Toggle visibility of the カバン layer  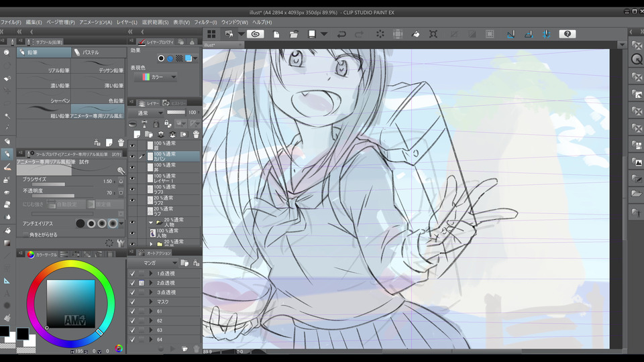(132, 156)
